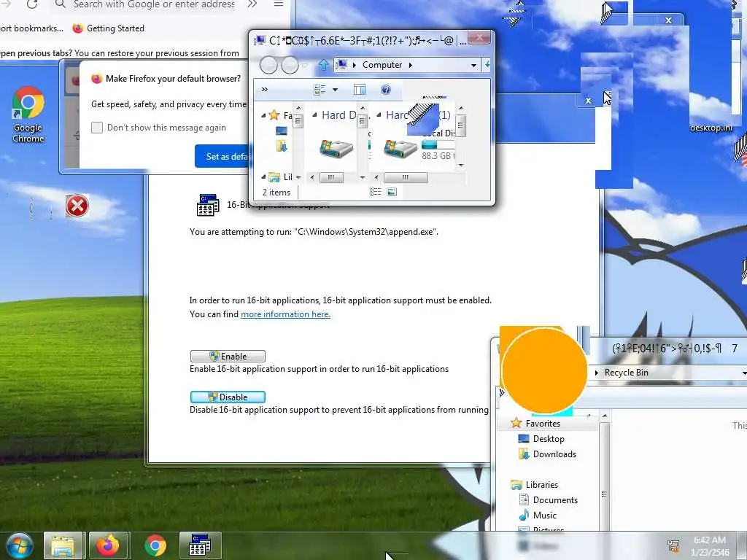
Task: Open Help icon in Computer window toolbar
Action: [x=386, y=90]
